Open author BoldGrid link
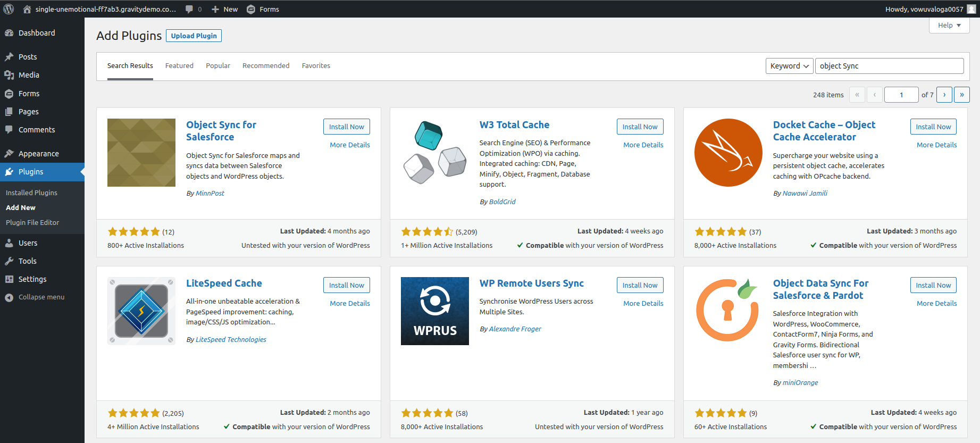The width and height of the screenshot is (980, 443). coord(502,202)
